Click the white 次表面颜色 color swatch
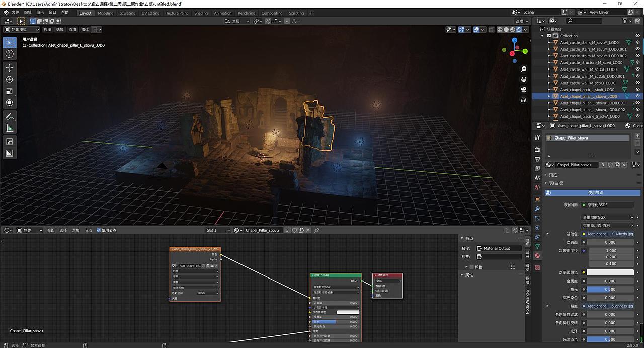The image size is (644, 348). coord(611,272)
